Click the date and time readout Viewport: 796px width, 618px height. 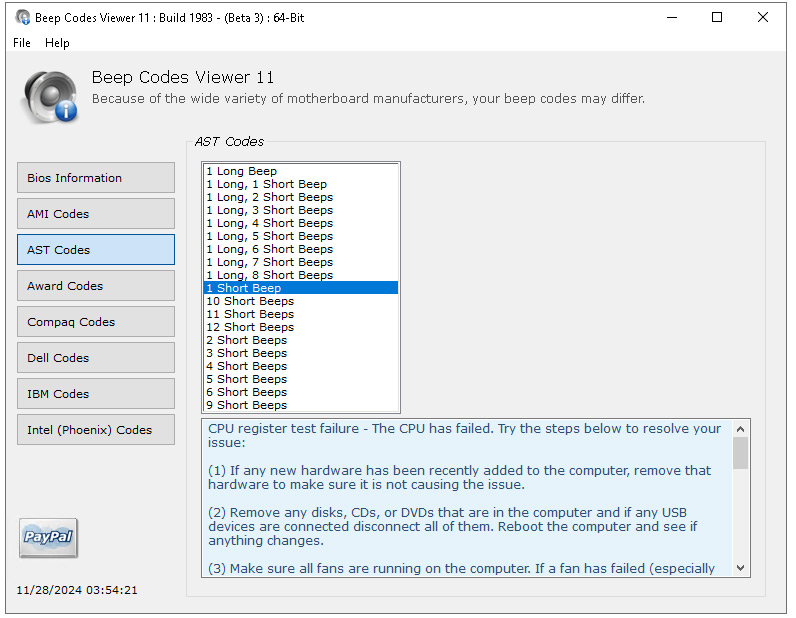[77, 590]
